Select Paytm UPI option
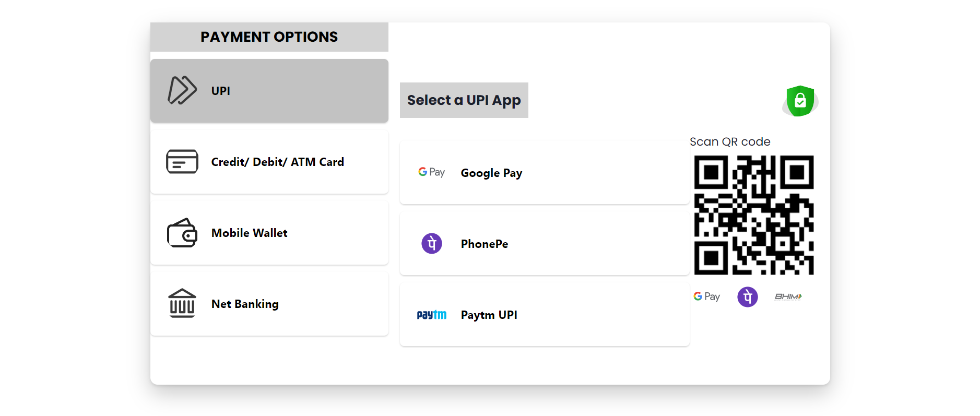 pyautogui.click(x=545, y=314)
